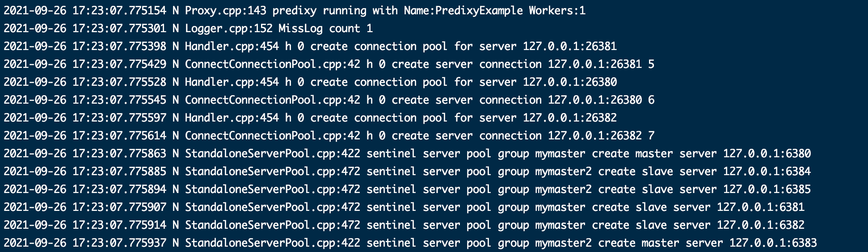This screenshot has width=868, height=252.
Task: Click 'Proxy.cpp:143' in the first log line
Action: [x=226, y=11]
